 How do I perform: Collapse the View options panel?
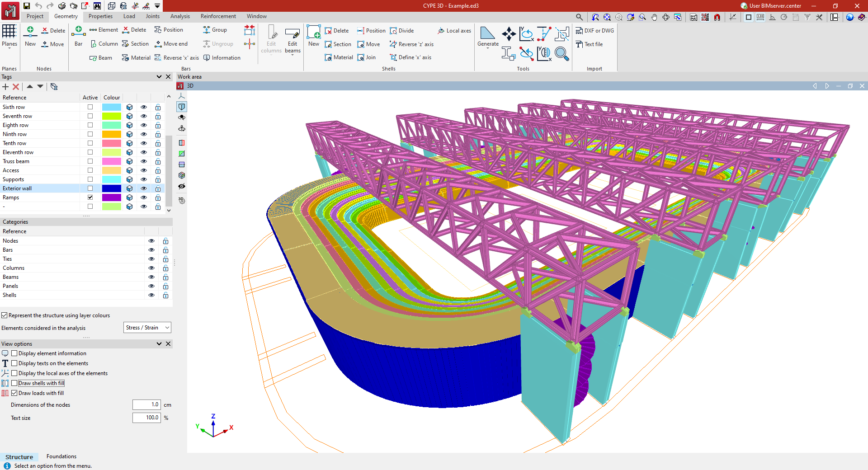[x=159, y=344]
